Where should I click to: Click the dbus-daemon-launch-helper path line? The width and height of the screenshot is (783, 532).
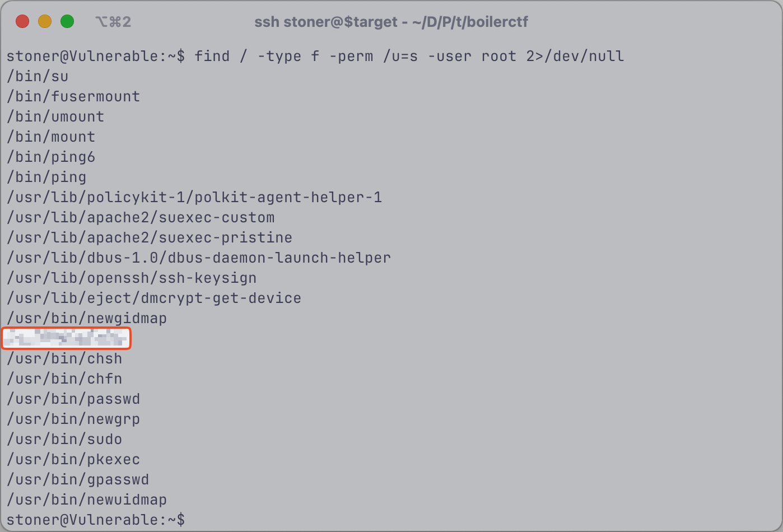coord(199,258)
